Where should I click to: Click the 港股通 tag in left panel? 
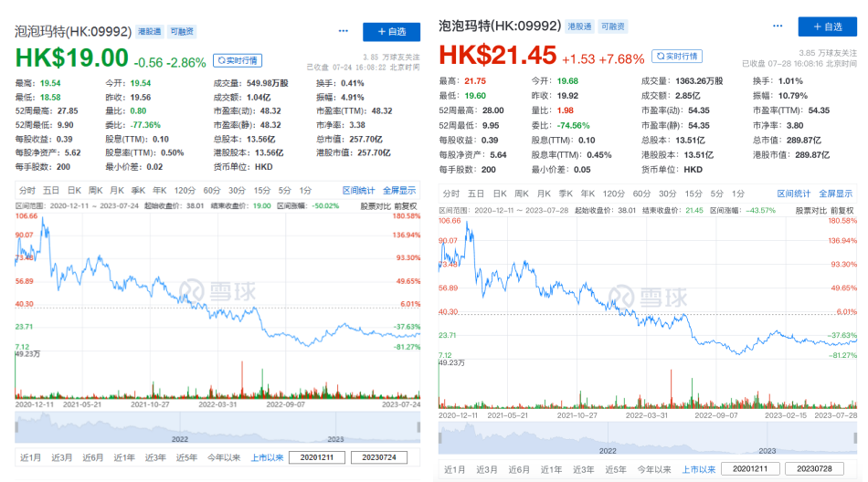(149, 31)
